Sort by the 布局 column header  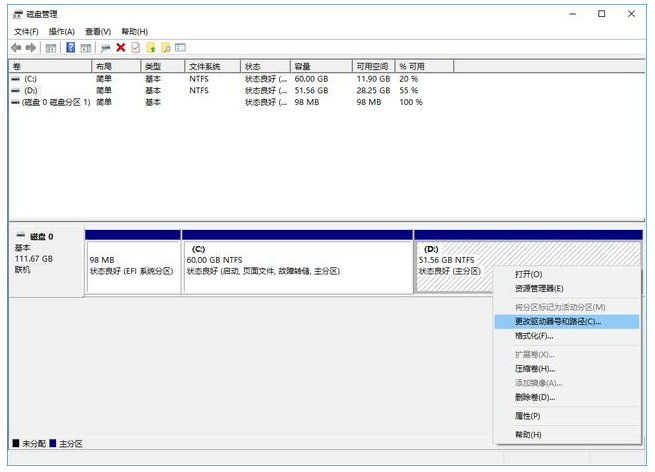click(116, 66)
